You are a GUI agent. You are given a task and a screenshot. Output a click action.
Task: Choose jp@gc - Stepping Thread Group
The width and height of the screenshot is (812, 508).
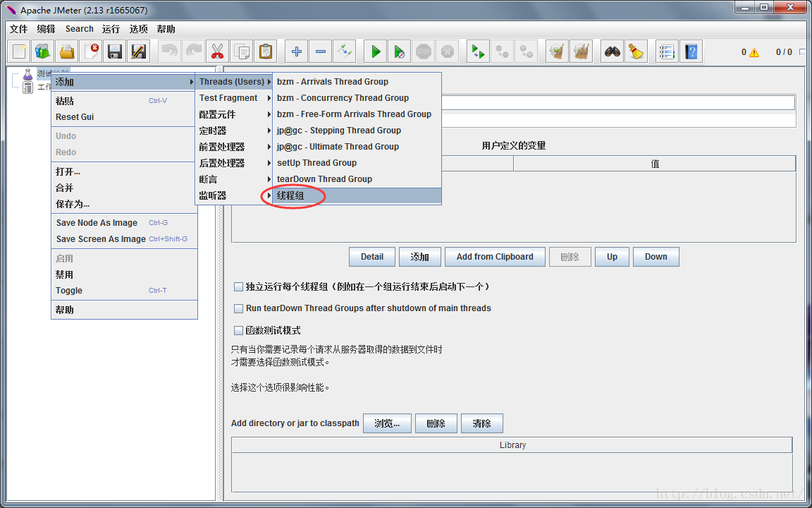tap(357, 131)
